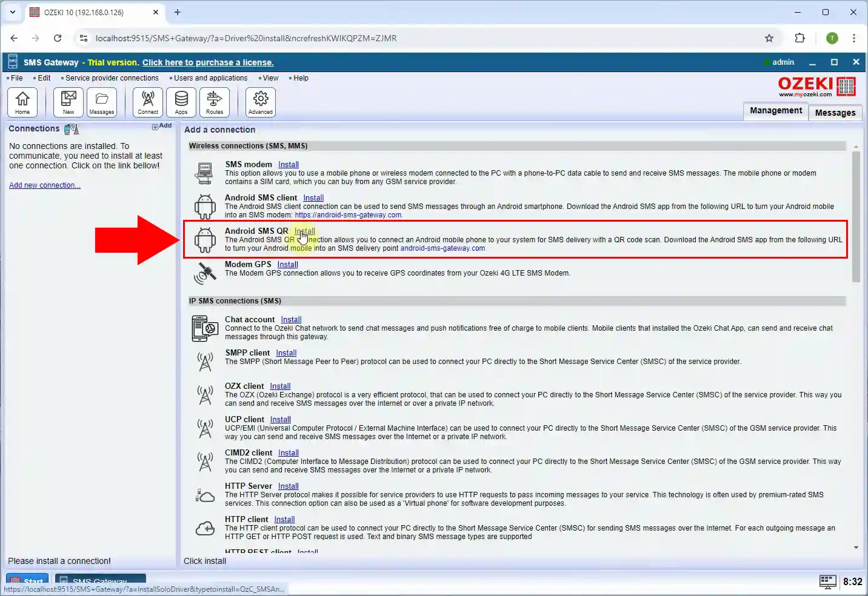Open the browser extensions puzzle icon

pos(800,38)
